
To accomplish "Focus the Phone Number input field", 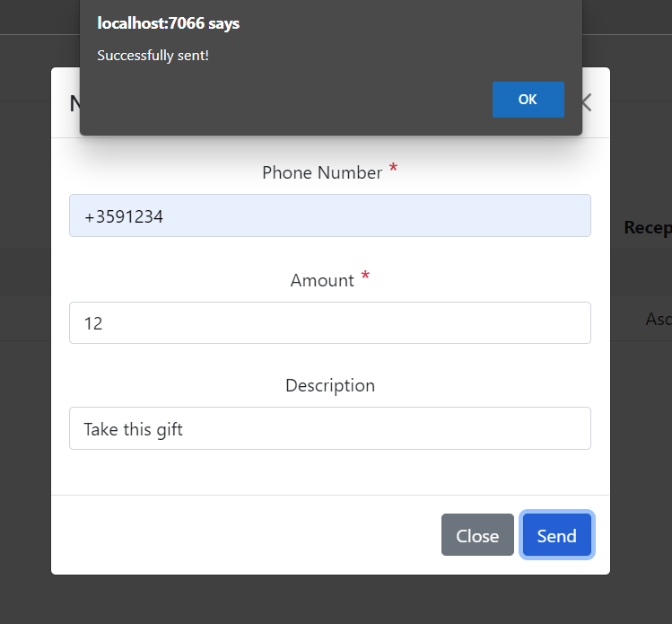I will tap(330, 215).
